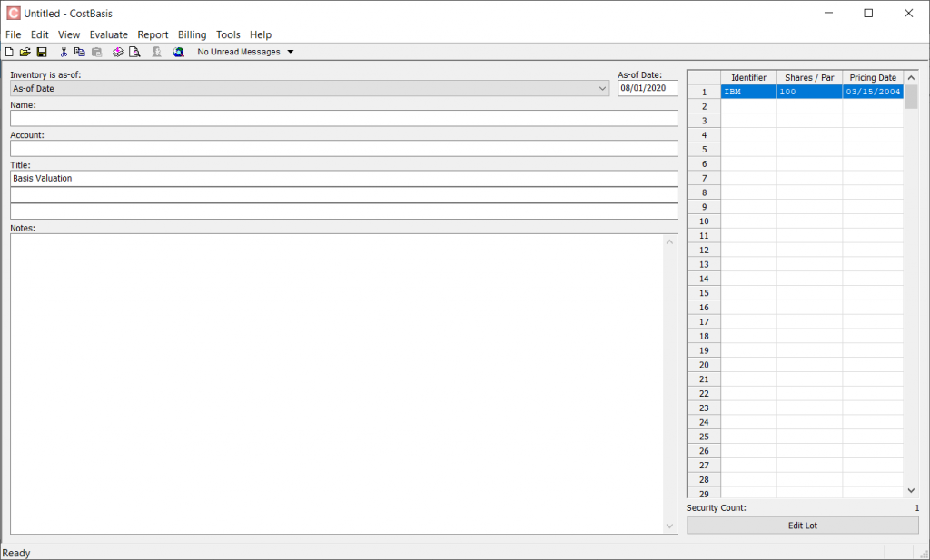Screen dimensions: 930x560
Task: Open the Edit menu
Action: click(x=40, y=35)
